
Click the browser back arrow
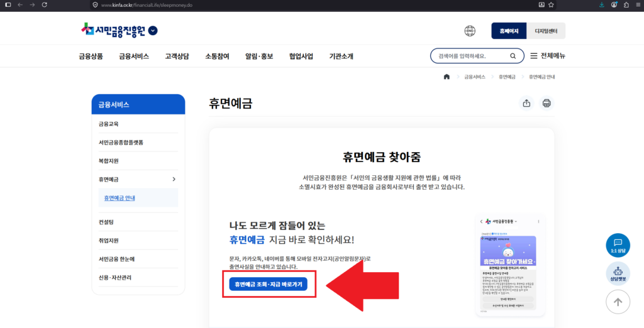click(19, 4)
